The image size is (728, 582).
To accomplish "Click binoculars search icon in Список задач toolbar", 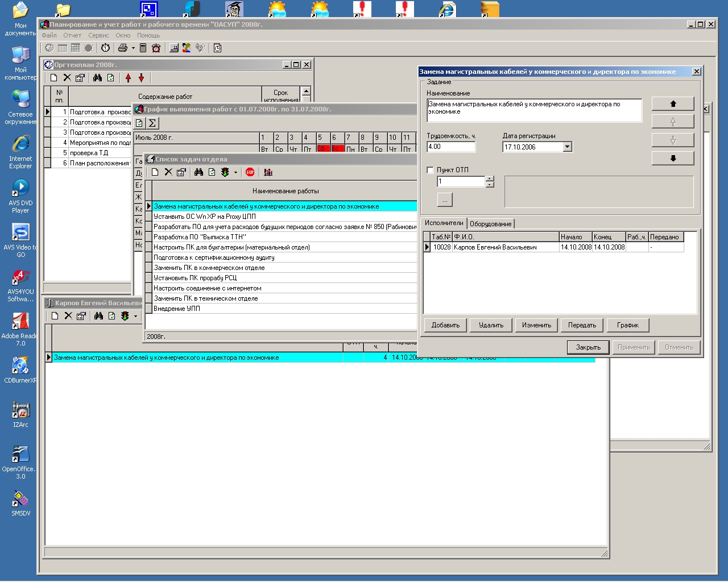I will (x=198, y=172).
